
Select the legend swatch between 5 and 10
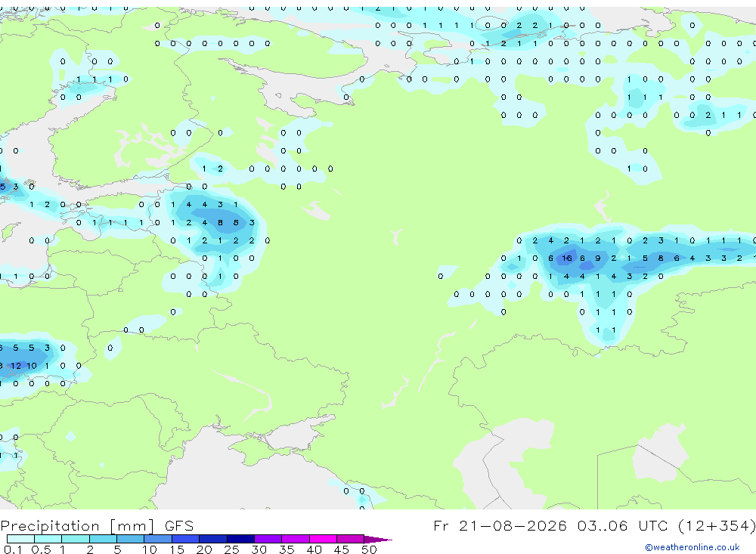[x=131, y=539]
